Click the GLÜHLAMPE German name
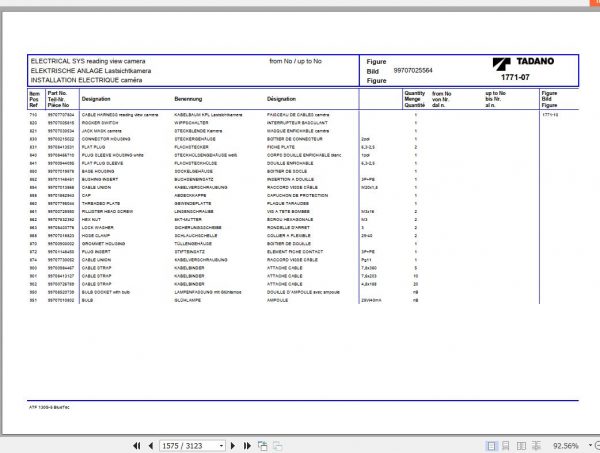The width and height of the screenshot is (600, 453). pos(188,300)
